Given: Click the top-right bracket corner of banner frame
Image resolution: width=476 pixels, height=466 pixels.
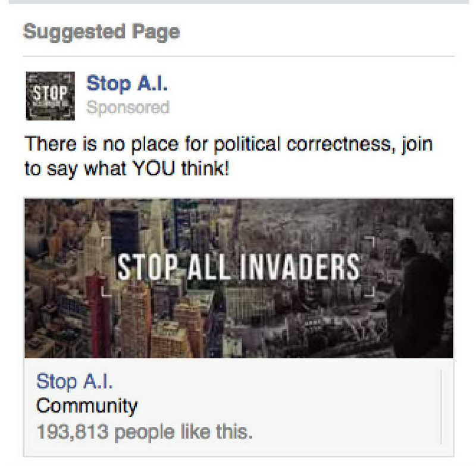Looking at the screenshot, I should point(369,242).
